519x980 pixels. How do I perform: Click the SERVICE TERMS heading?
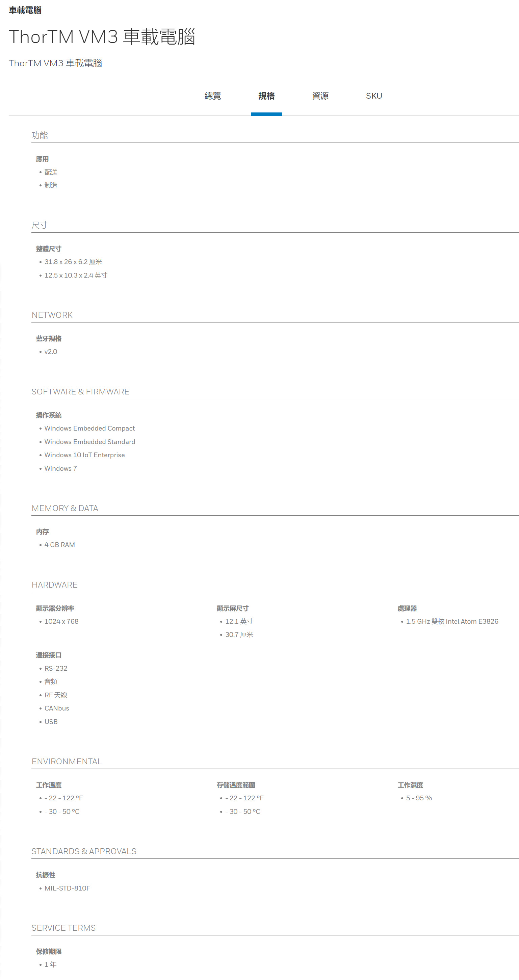click(63, 928)
